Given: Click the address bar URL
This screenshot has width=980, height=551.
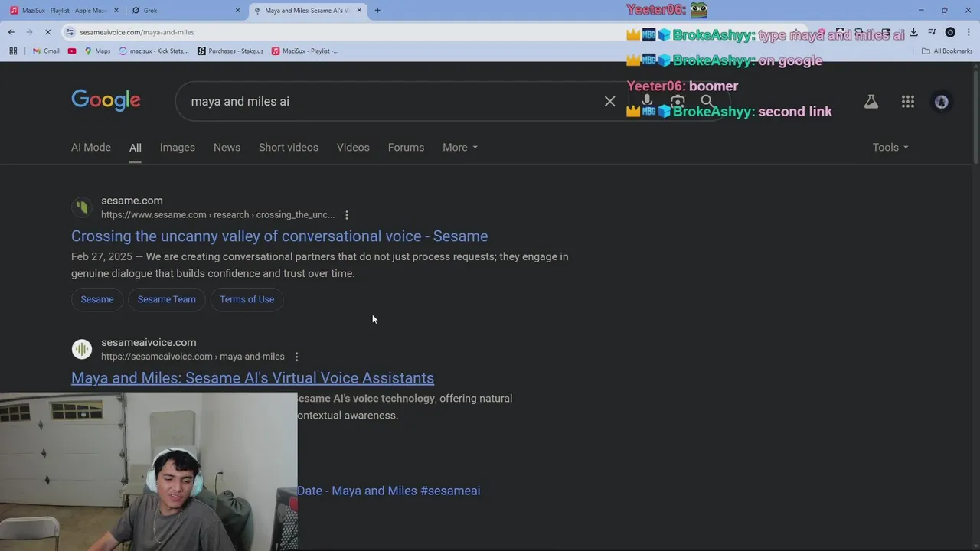Looking at the screenshot, I should [137, 32].
